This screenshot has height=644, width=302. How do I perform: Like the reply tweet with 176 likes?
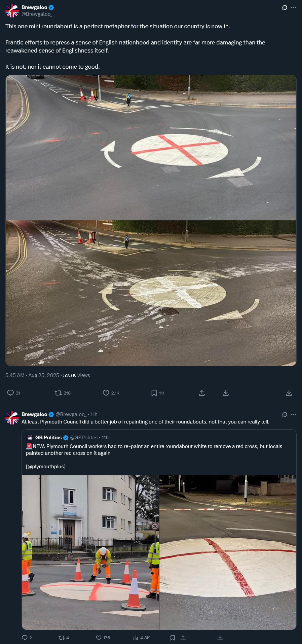tap(99, 638)
